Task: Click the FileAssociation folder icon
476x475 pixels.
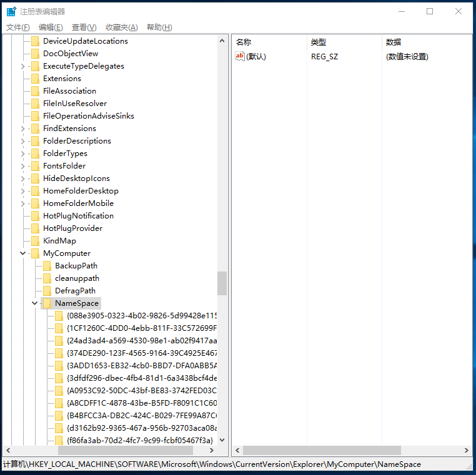Action: (x=35, y=91)
